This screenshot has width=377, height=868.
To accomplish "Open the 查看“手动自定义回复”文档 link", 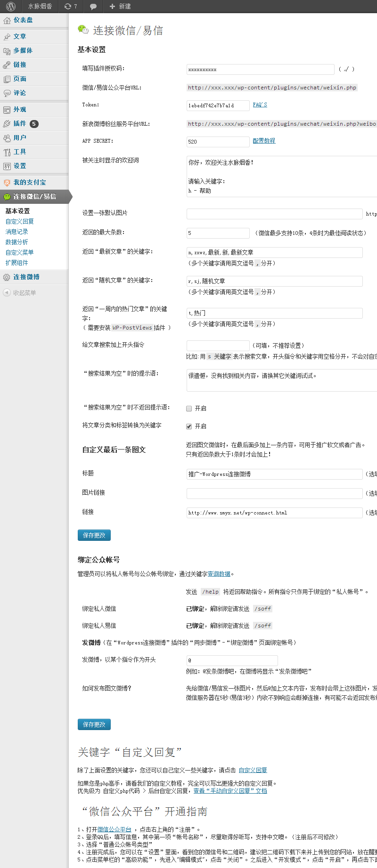I will (230, 791).
